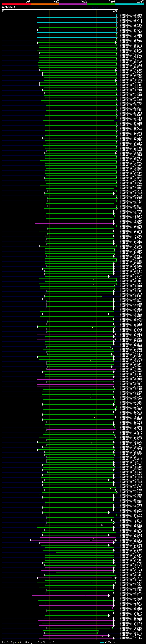
Task: Select hit label UniRef100_A9SDT2
Action: (131, 60)
